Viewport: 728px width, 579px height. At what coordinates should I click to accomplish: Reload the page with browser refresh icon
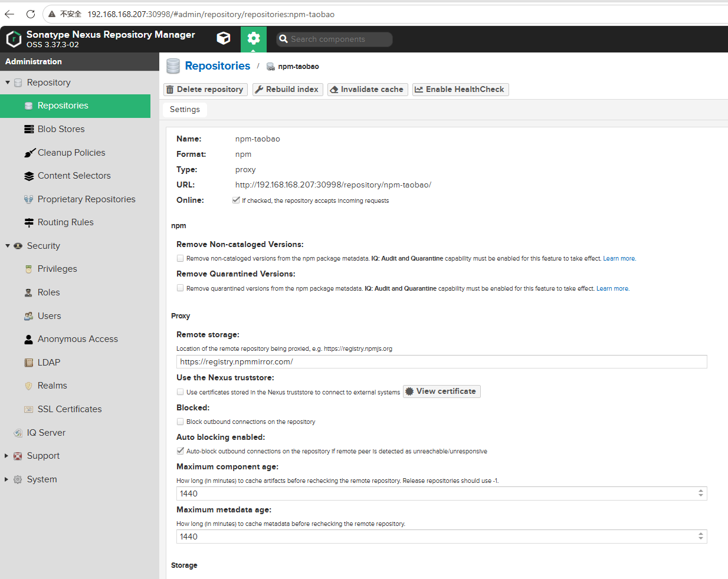click(31, 14)
